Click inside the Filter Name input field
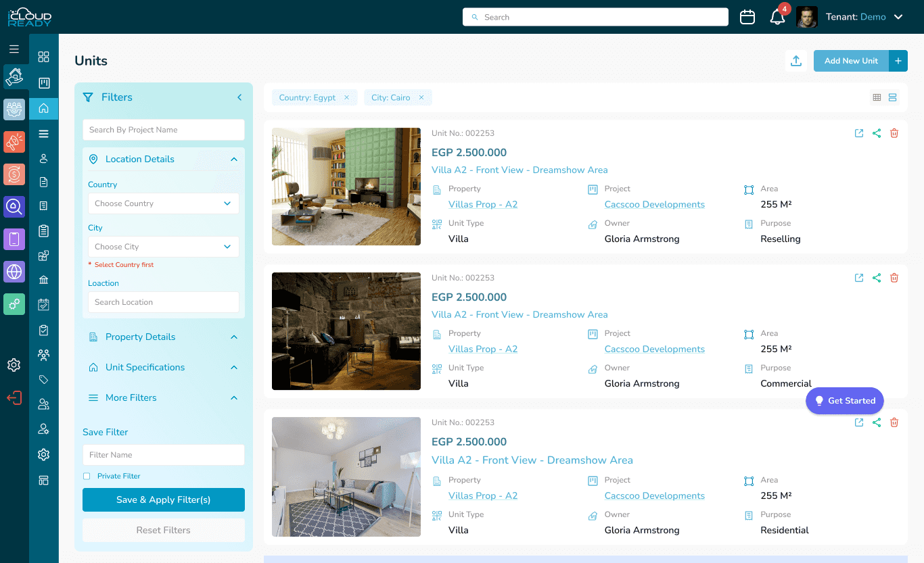924x563 pixels. click(x=163, y=454)
